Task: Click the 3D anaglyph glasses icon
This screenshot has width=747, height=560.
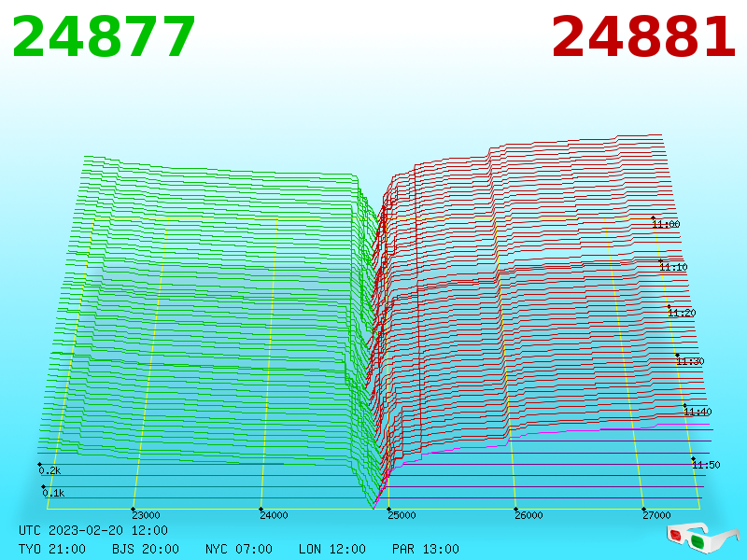Action: coord(702,538)
